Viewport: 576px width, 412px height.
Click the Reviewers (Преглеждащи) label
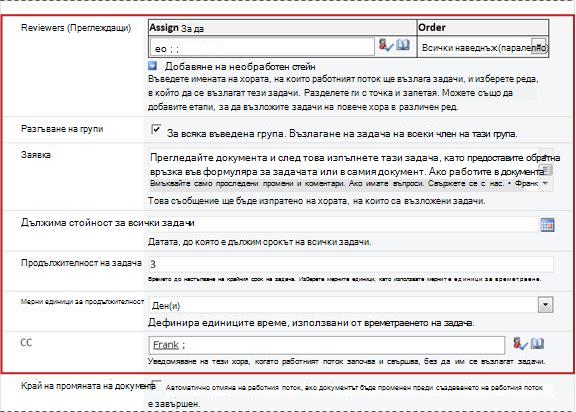[x=76, y=28]
